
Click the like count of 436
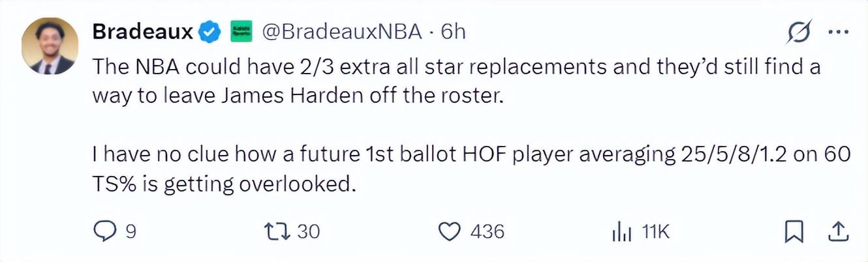487,231
